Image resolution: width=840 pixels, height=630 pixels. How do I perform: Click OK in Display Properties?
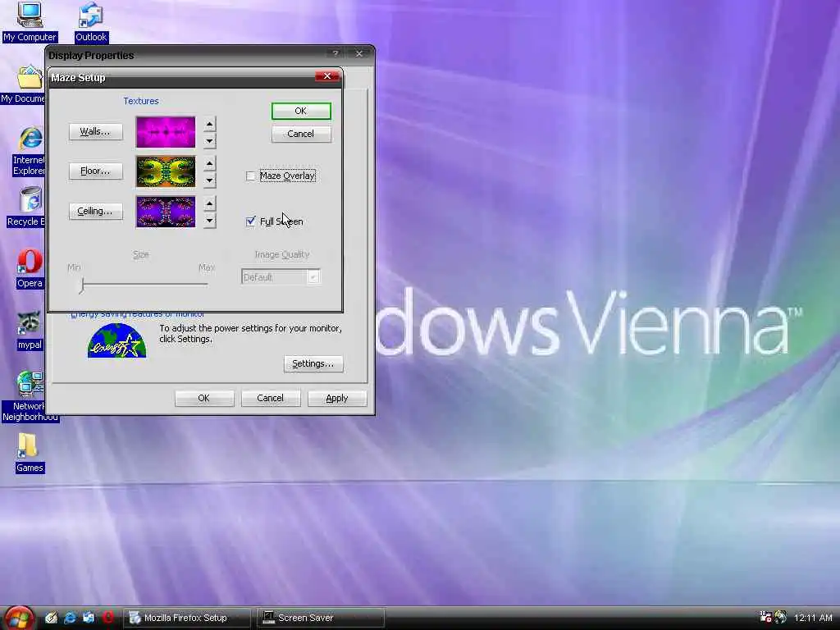point(204,398)
